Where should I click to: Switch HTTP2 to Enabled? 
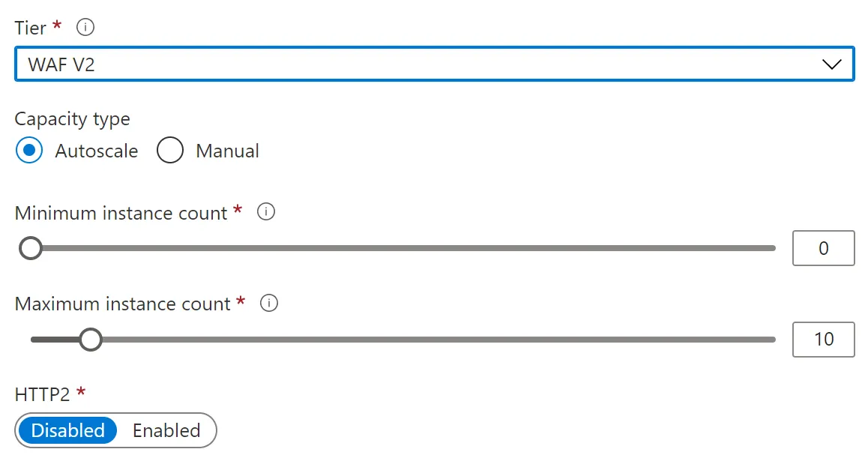pos(166,430)
